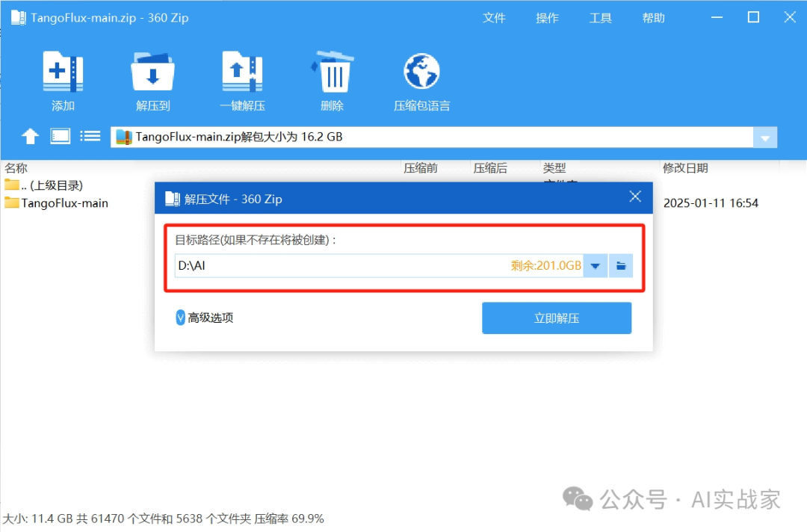Open the 操作 menu

click(547, 18)
